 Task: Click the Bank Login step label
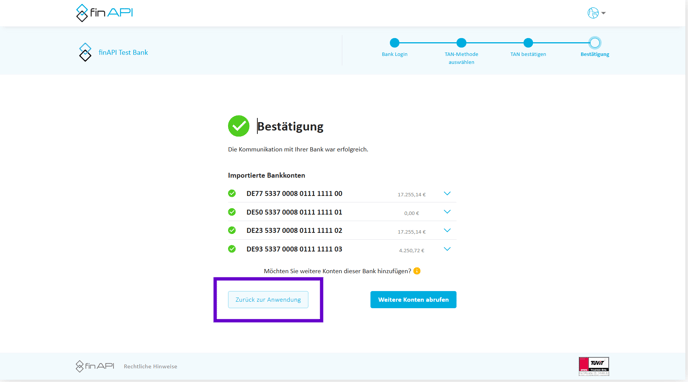tap(394, 54)
